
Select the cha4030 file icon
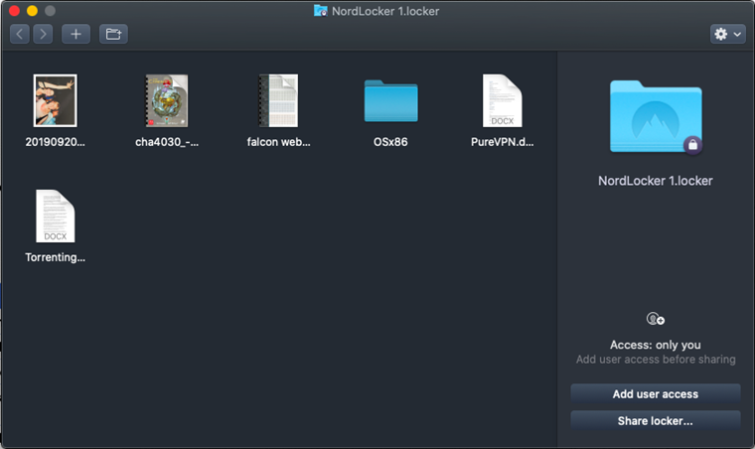coord(167,100)
